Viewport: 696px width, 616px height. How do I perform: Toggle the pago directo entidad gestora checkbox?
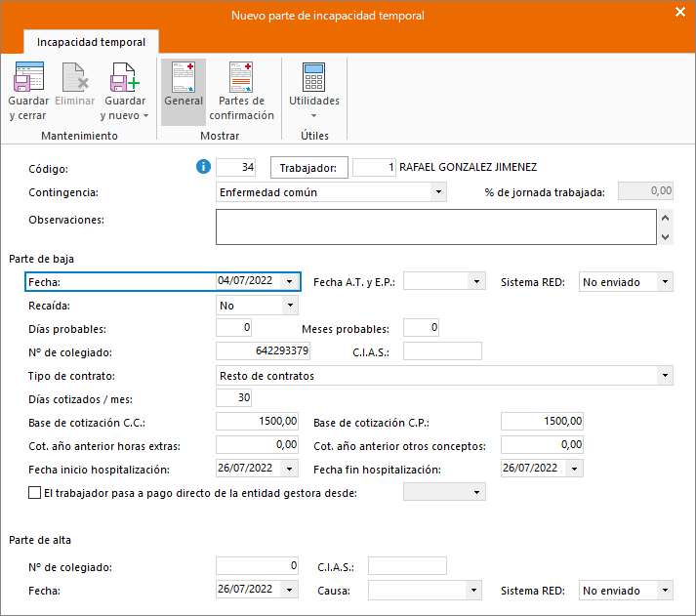[x=35, y=493]
